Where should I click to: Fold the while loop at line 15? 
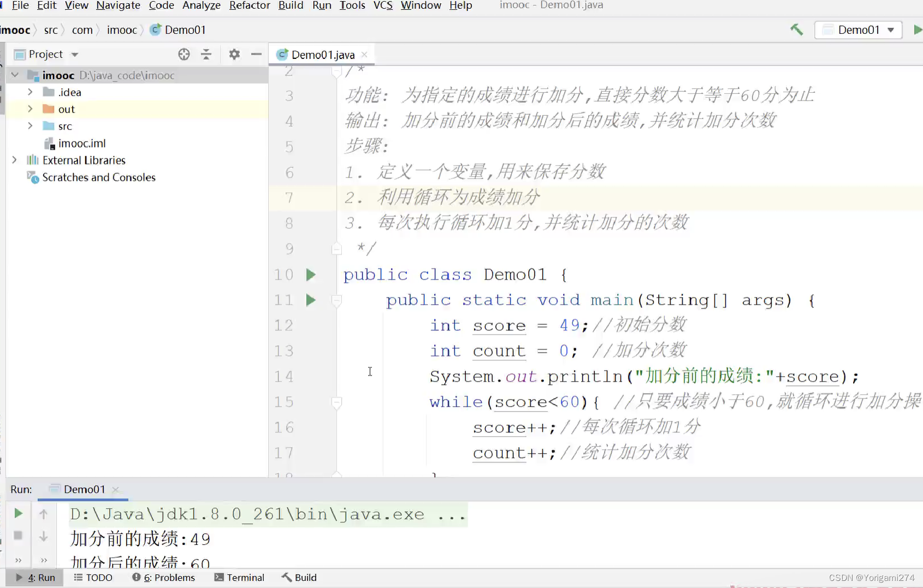[x=336, y=402]
